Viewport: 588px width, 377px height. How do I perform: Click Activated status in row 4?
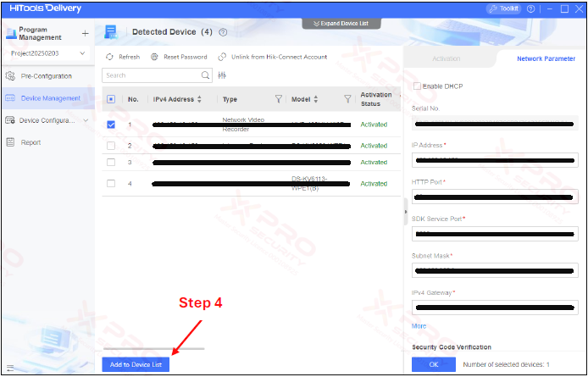[x=374, y=184]
